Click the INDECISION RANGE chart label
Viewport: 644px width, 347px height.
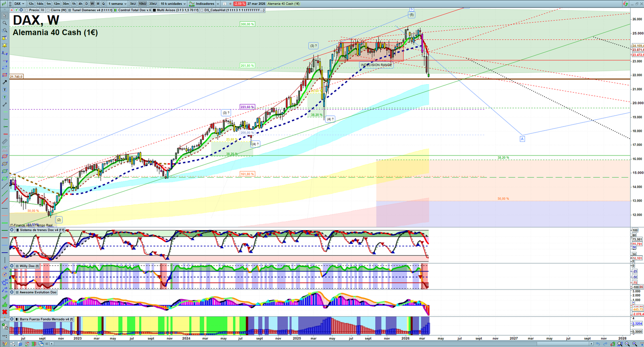point(376,65)
